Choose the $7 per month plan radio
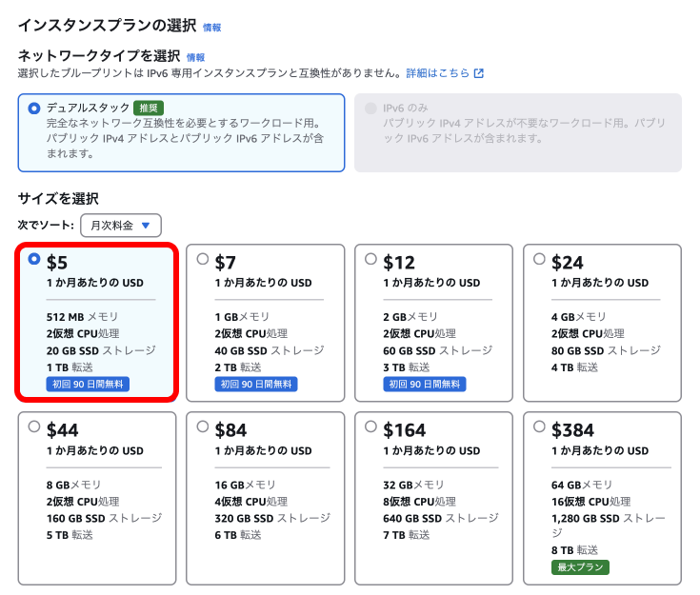This screenshot has width=700, height=595. point(202,259)
